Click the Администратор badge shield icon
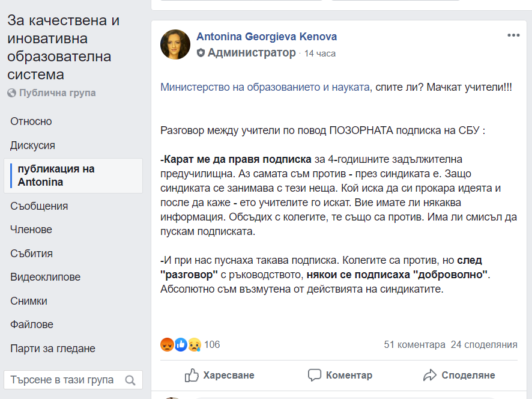The image size is (532, 399). [x=201, y=53]
